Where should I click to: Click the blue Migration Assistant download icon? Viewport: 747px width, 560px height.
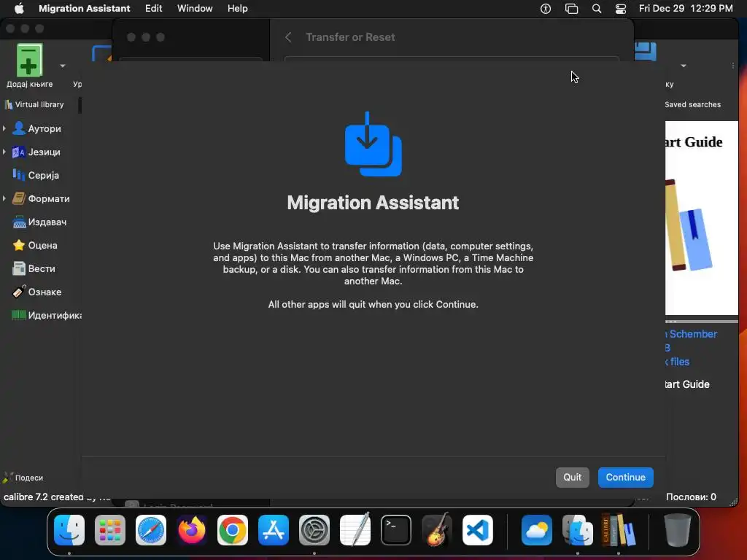(373, 144)
